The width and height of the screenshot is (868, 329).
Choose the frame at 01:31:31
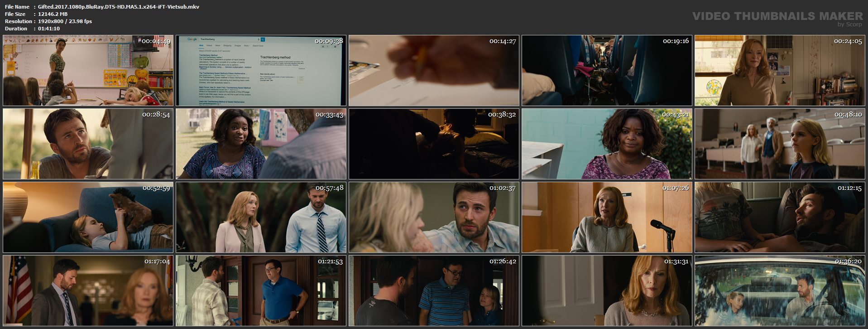coord(607,290)
